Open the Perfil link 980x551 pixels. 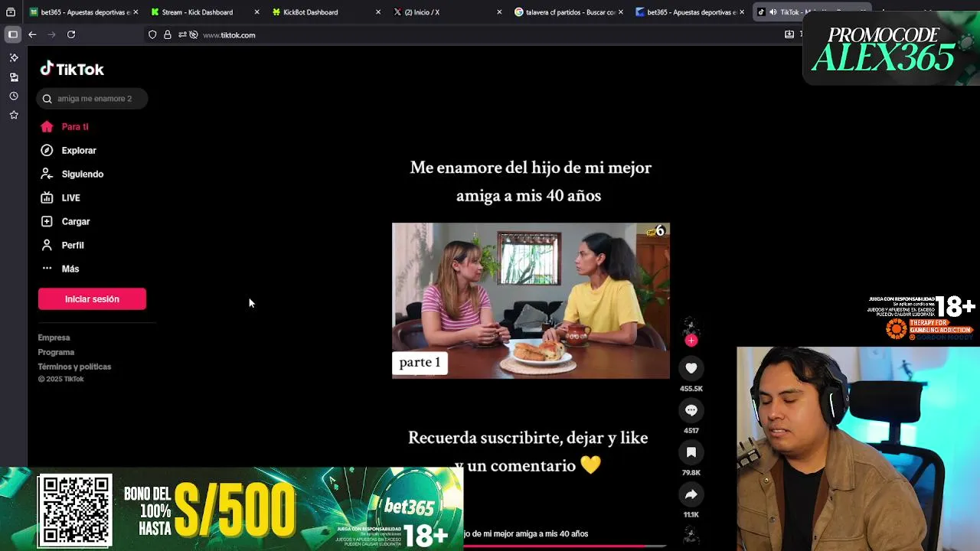click(73, 245)
